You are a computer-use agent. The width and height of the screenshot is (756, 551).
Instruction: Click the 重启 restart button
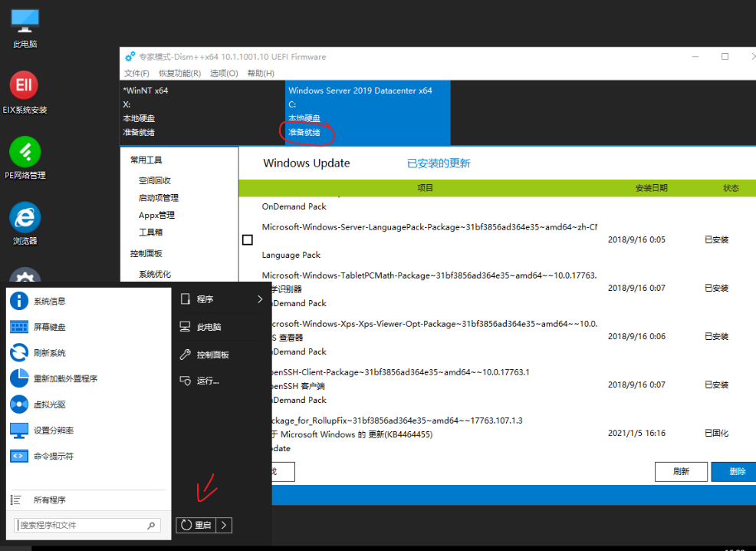point(196,525)
